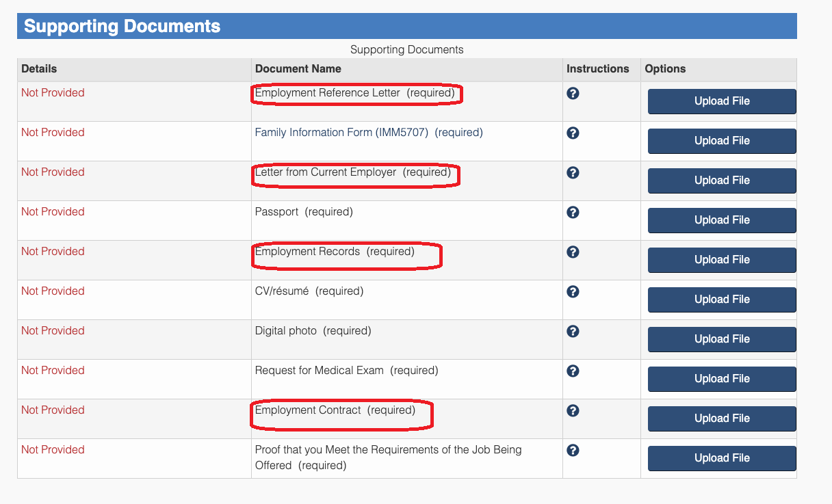Viewport: 832px width, 504px height.
Task: Upload File for Employment Contract
Action: [x=722, y=419]
